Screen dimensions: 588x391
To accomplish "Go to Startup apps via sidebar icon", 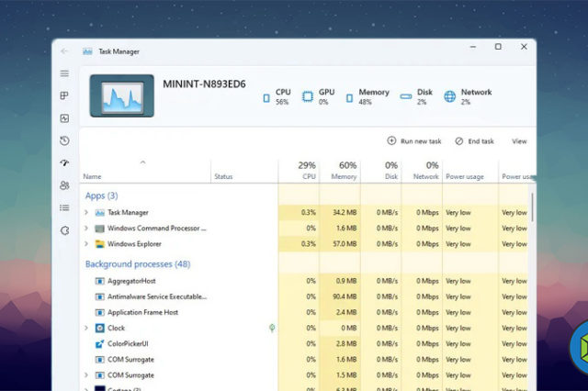I will [64, 162].
